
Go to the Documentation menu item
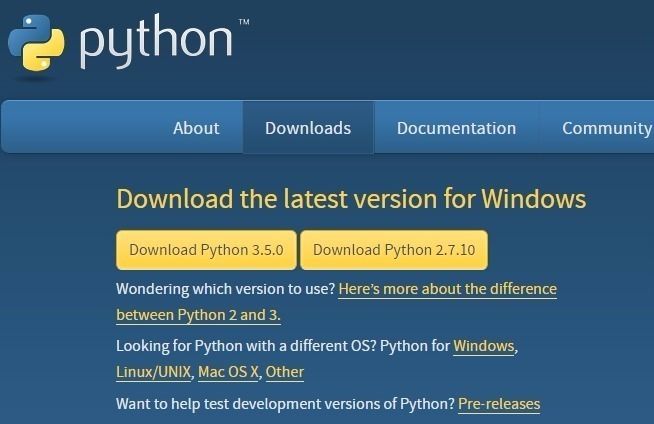coord(456,128)
